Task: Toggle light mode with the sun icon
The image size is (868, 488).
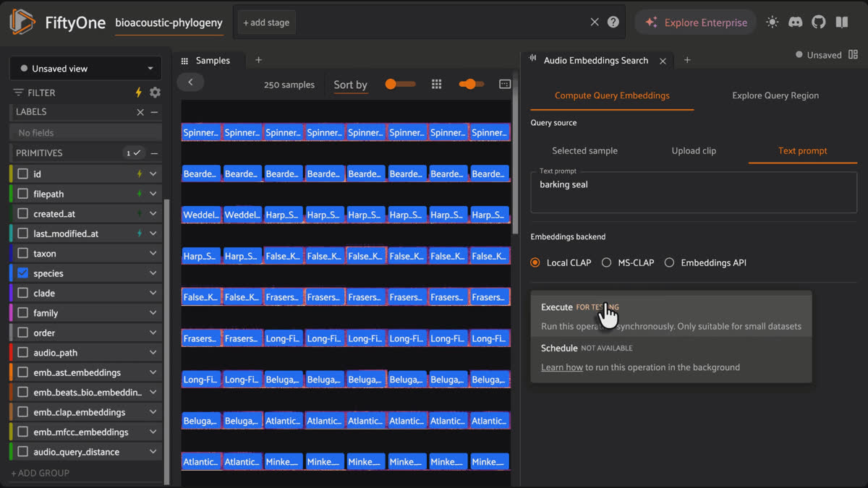Action: [x=773, y=22]
